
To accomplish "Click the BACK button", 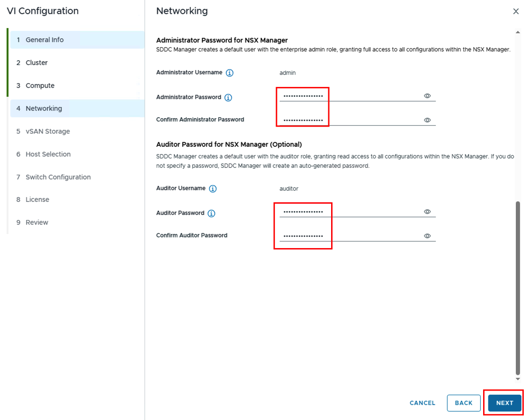I will tap(463, 403).
